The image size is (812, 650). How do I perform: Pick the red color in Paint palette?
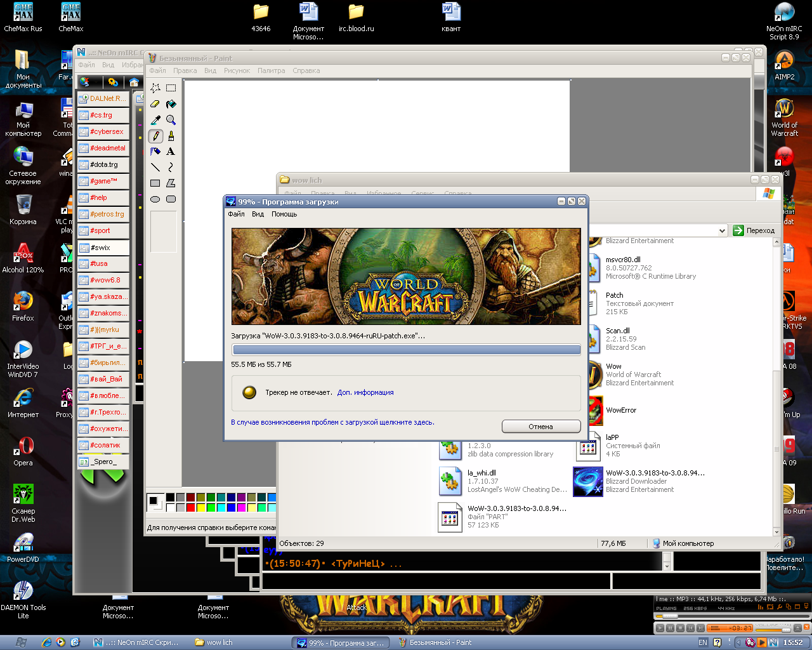[190, 507]
